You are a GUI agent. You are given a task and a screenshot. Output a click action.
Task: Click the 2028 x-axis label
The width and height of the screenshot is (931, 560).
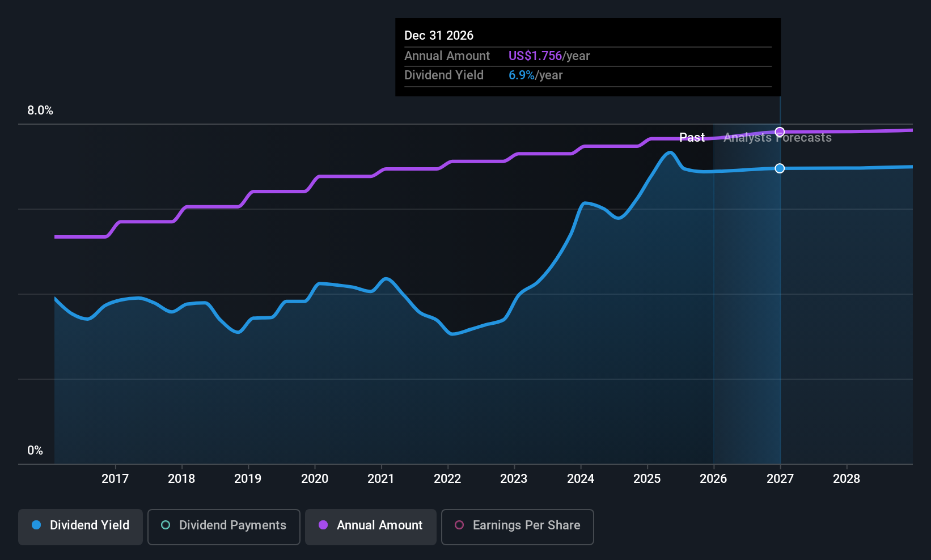(847, 478)
